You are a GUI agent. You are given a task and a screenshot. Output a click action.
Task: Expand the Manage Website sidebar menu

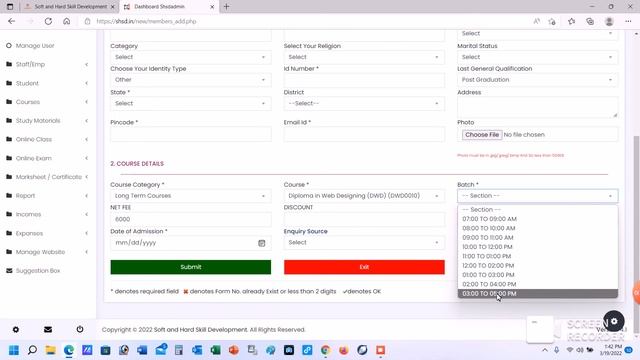[48, 252]
